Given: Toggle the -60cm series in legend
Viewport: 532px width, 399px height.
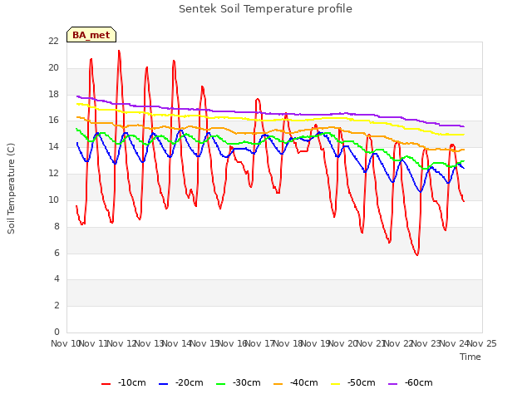Looking at the screenshot, I should click(411, 383).
